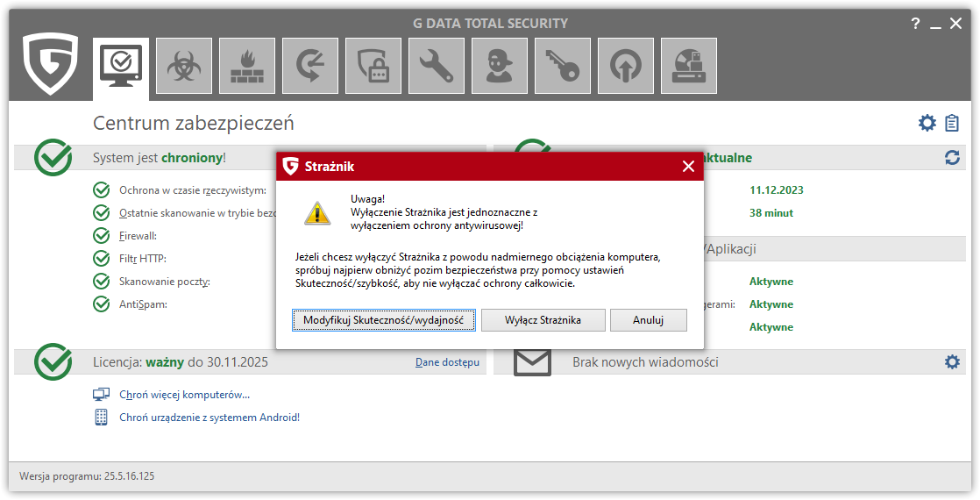Click the computers icon beside Chroń więcej komputerów
The width and height of the screenshot is (980, 500).
pos(102,395)
